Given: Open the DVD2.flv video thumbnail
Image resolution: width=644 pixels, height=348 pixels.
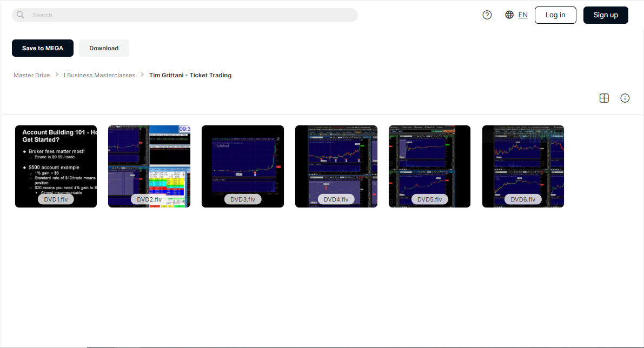Looking at the screenshot, I should 149,166.
